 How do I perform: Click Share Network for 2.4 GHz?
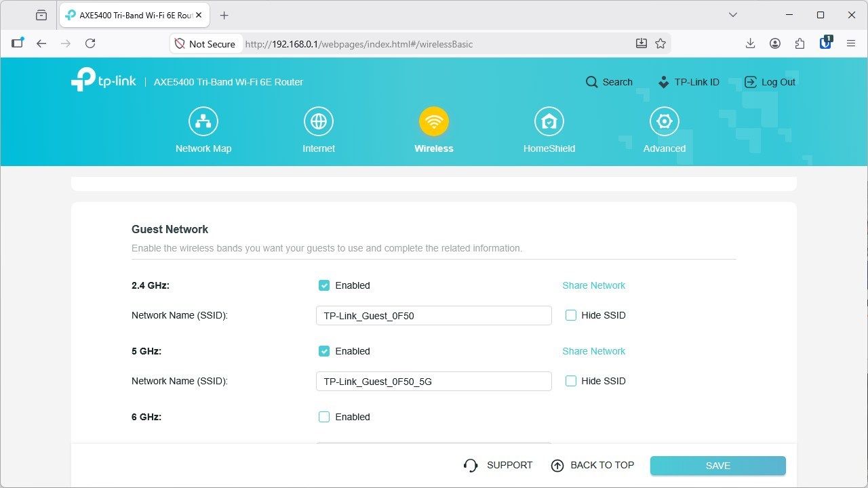(x=594, y=285)
